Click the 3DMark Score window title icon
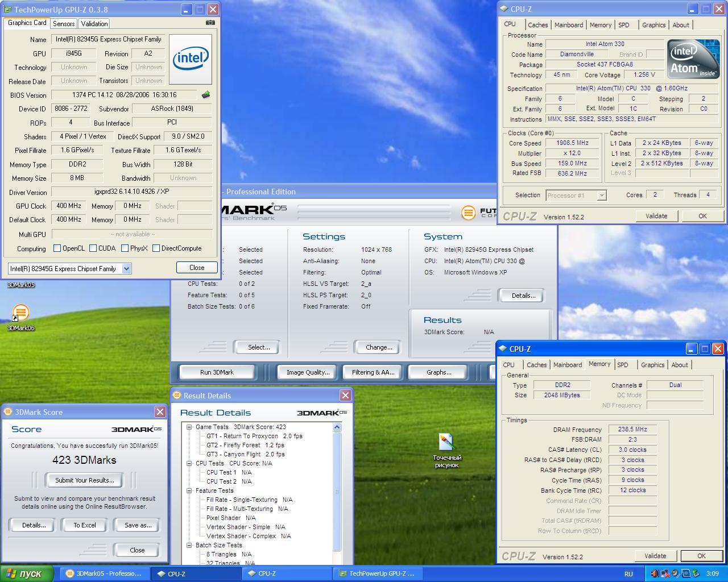The width and height of the screenshot is (728, 582). [x=8, y=412]
